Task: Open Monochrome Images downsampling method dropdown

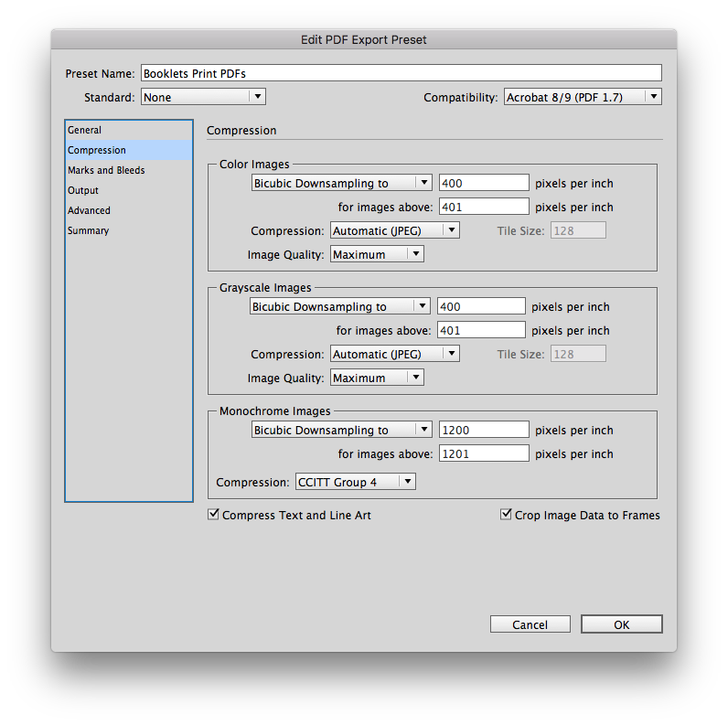Action: (x=342, y=430)
